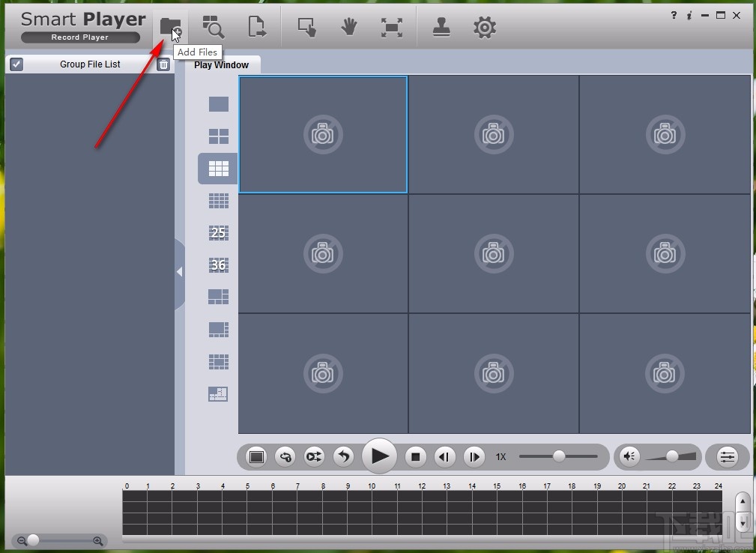Viewport: 756px width, 553px height.
Task: Zoom out the timeline with minus magnifier
Action: pyautogui.click(x=22, y=541)
